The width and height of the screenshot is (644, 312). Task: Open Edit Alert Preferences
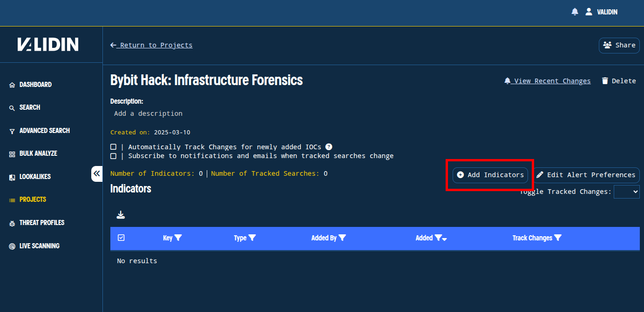pos(586,175)
